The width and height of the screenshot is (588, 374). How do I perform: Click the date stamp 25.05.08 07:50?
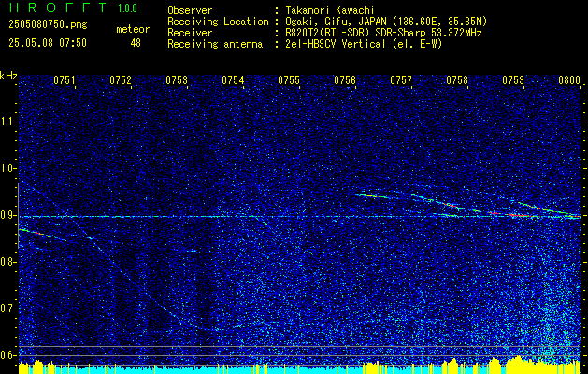click(48, 43)
